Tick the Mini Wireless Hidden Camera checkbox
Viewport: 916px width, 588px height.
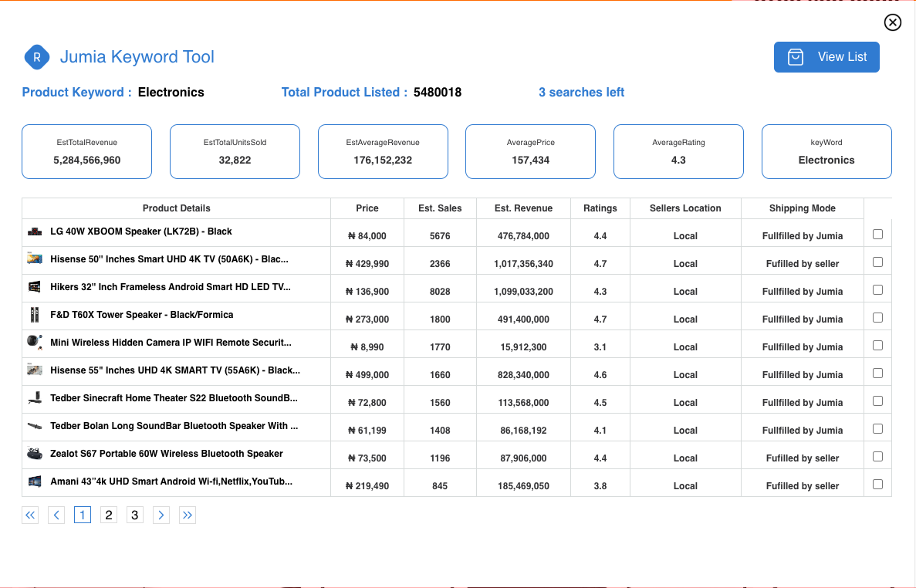877,346
